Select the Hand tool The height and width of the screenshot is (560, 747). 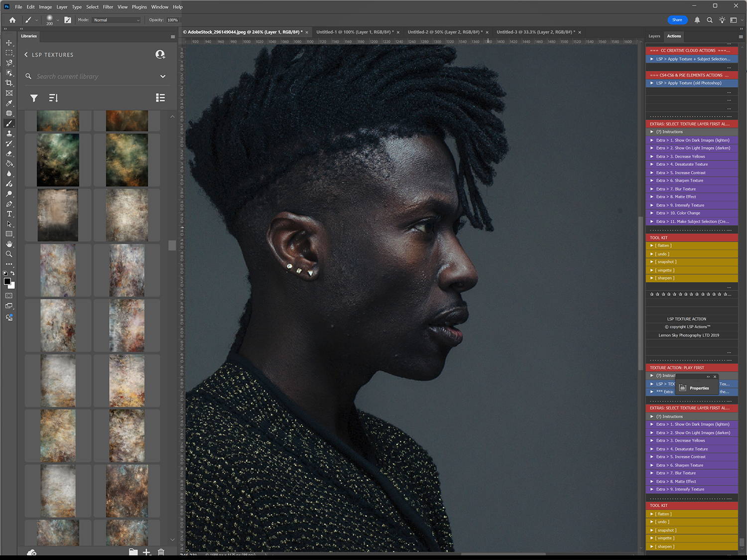(9, 244)
